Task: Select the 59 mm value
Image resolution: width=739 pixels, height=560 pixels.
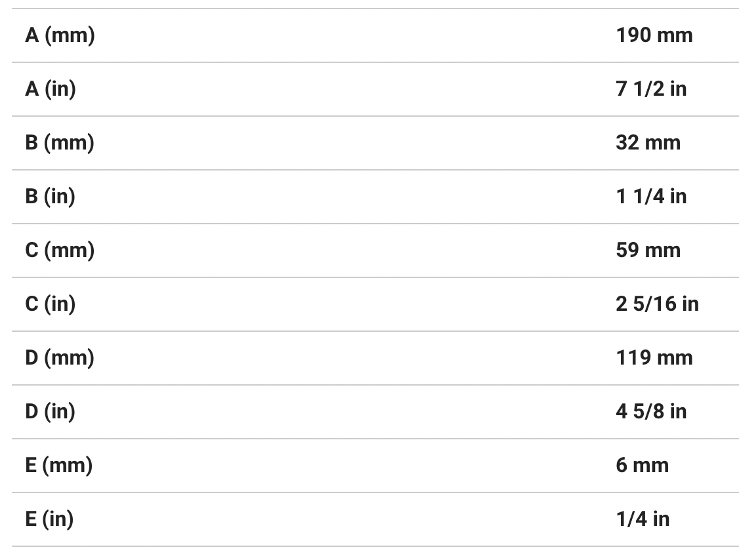Action: tap(648, 250)
